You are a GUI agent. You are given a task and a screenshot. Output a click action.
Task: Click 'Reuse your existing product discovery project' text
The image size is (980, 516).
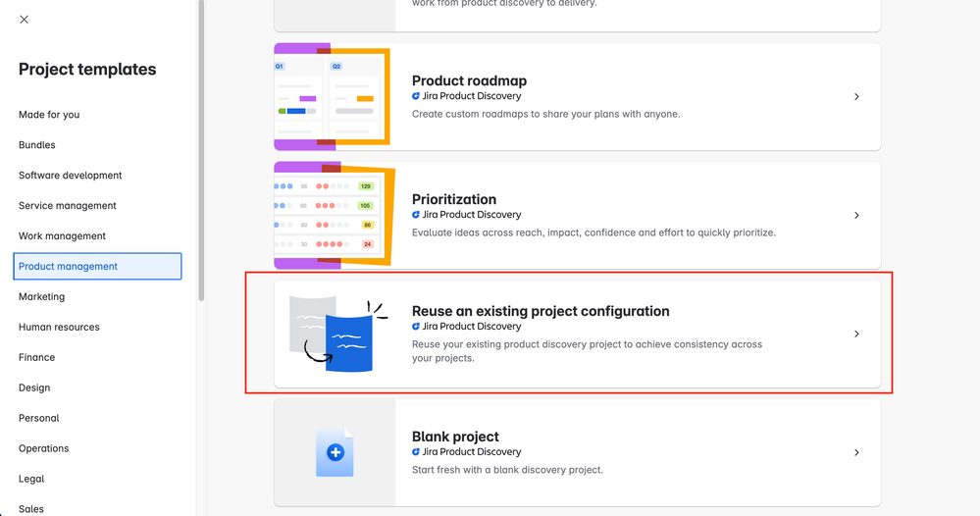pyautogui.click(x=587, y=351)
